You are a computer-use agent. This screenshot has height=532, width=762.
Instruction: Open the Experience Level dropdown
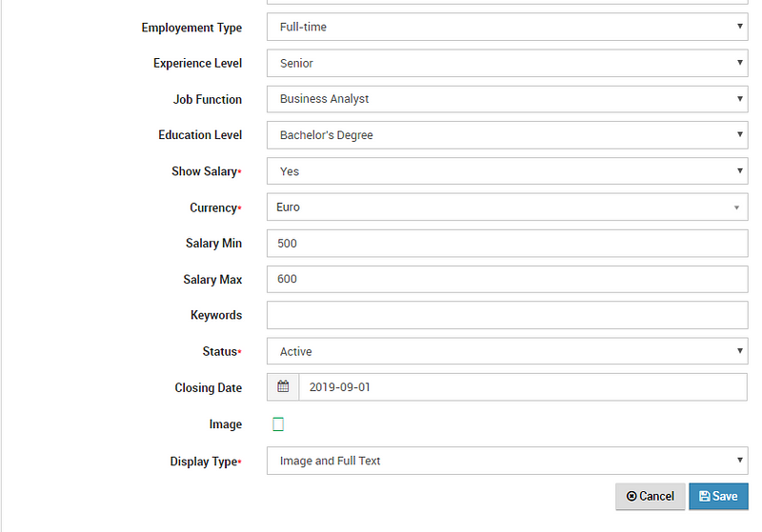coord(508,63)
